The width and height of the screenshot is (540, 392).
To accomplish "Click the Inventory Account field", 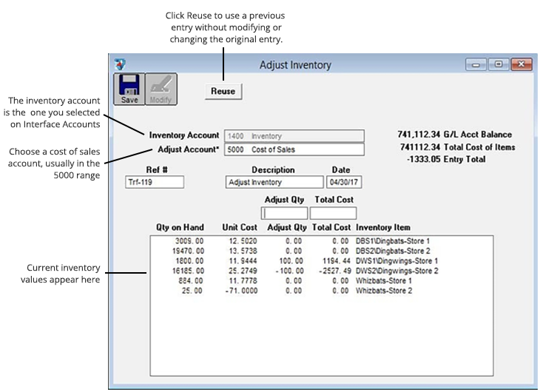I will (x=294, y=136).
